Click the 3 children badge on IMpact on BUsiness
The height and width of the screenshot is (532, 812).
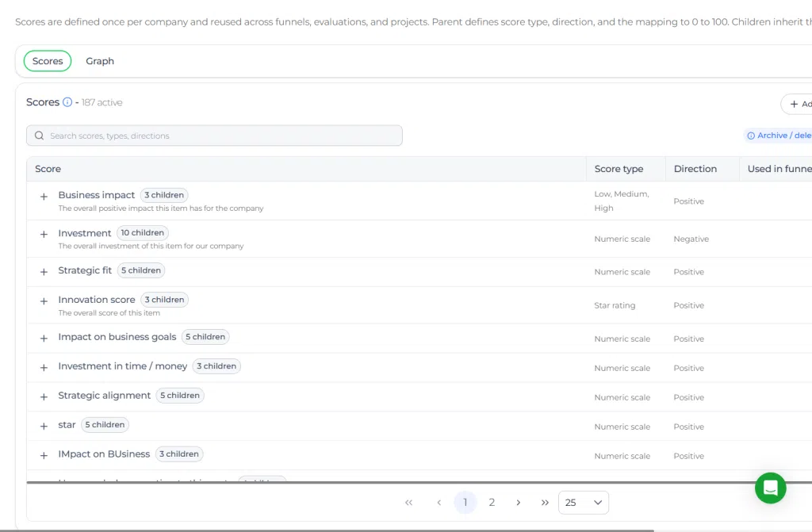(x=179, y=454)
